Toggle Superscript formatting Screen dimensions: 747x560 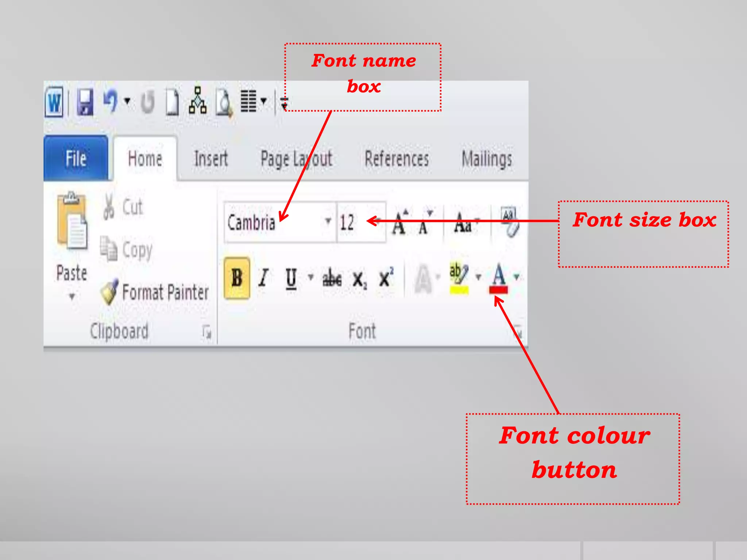(x=386, y=277)
